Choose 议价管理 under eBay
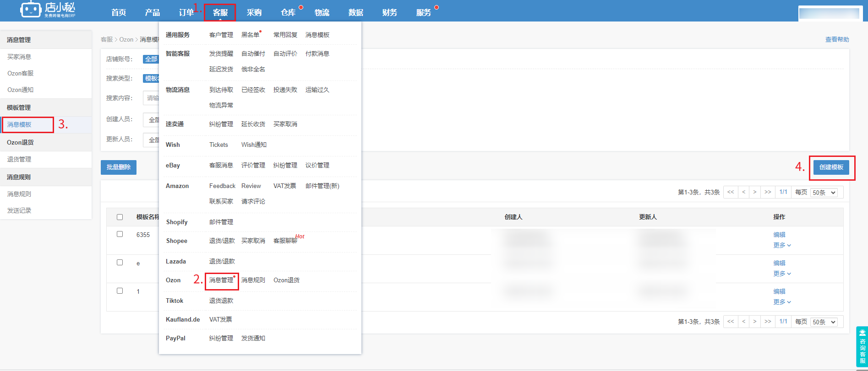Viewport: 868px width, 371px height. (x=317, y=165)
